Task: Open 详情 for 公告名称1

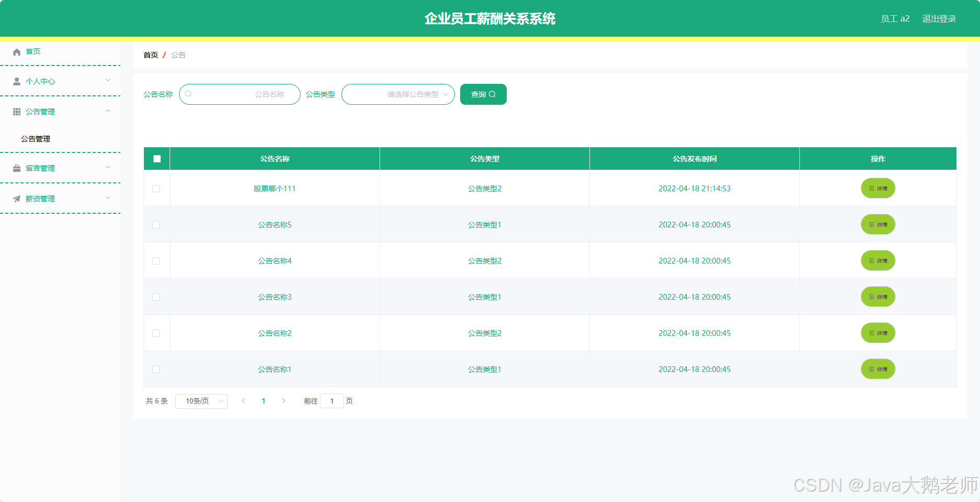Action: [878, 369]
